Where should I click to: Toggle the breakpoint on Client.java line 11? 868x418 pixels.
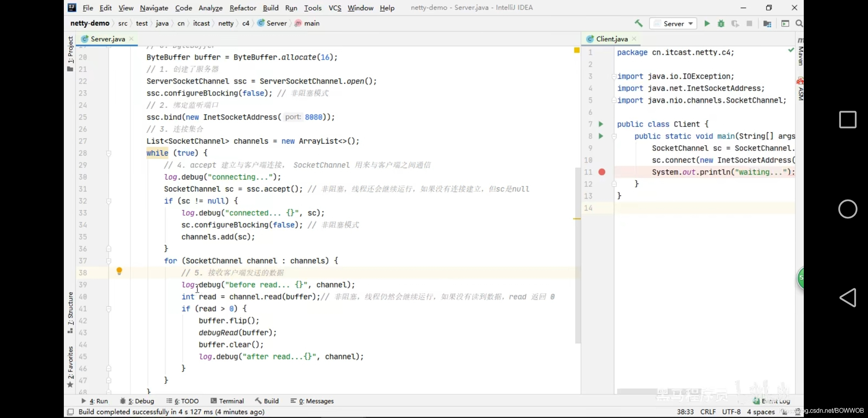(602, 172)
